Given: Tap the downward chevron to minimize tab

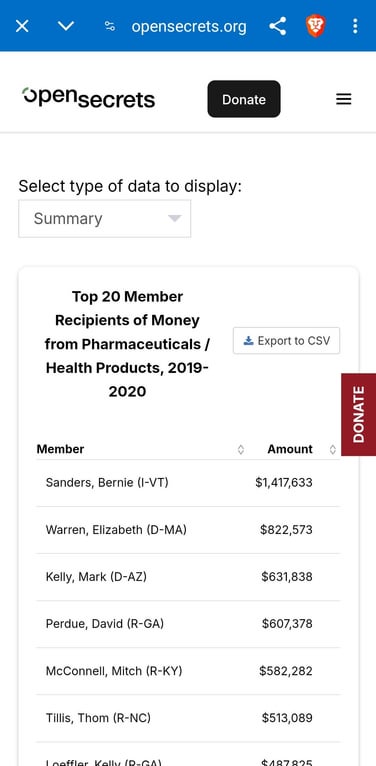Looking at the screenshot, I should click(x=65, y=26).
